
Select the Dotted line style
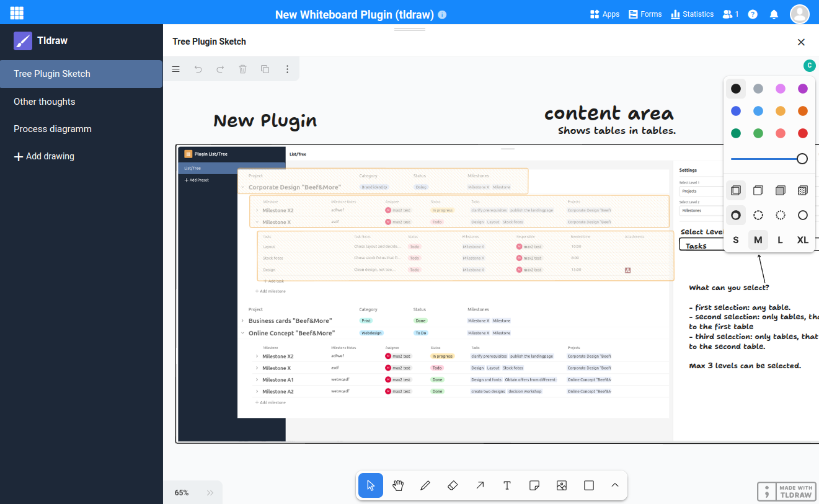[x=781, y=215]
